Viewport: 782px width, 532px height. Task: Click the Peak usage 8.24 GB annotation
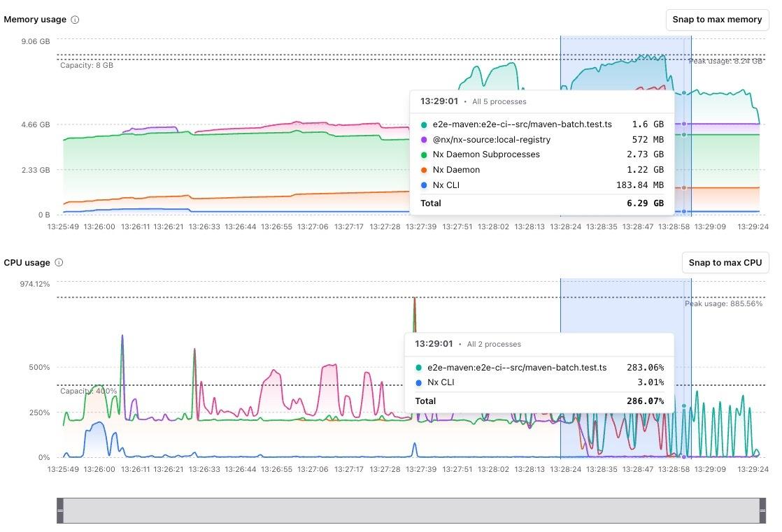tap(725, 61)
